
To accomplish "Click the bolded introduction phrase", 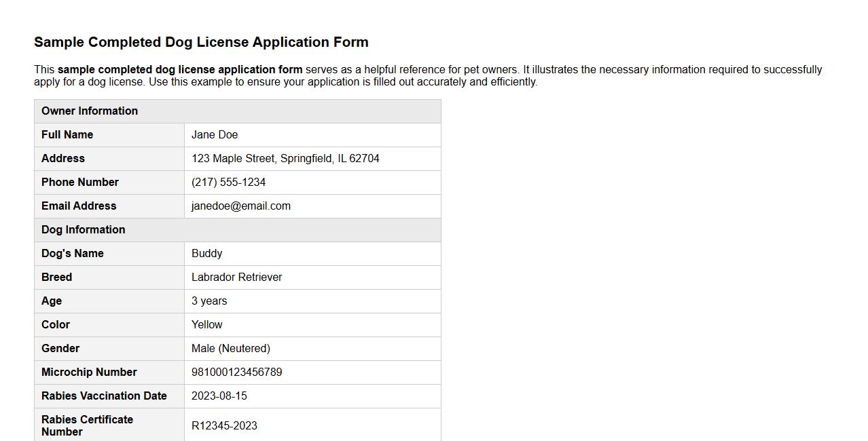I will click(x=181, y=69).
